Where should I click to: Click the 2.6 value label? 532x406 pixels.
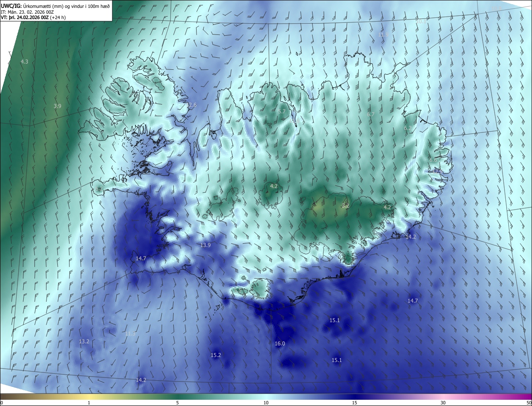192,105
